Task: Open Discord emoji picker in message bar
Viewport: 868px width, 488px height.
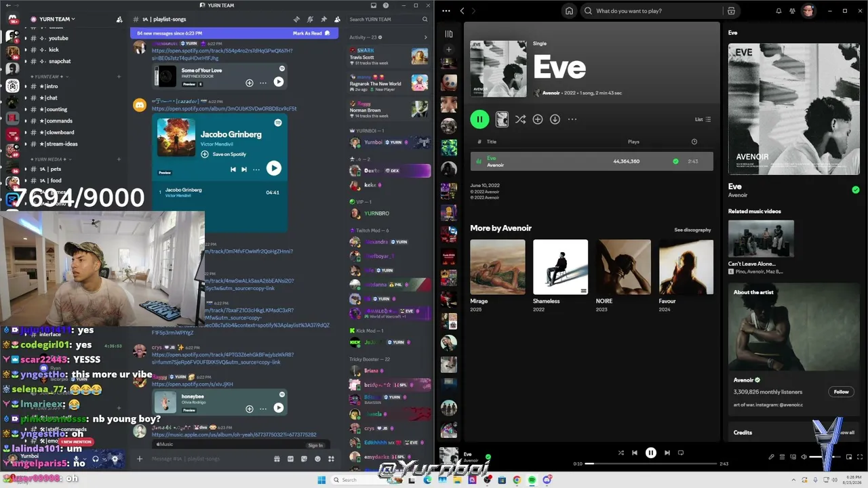Action: [x=317, y=459]
